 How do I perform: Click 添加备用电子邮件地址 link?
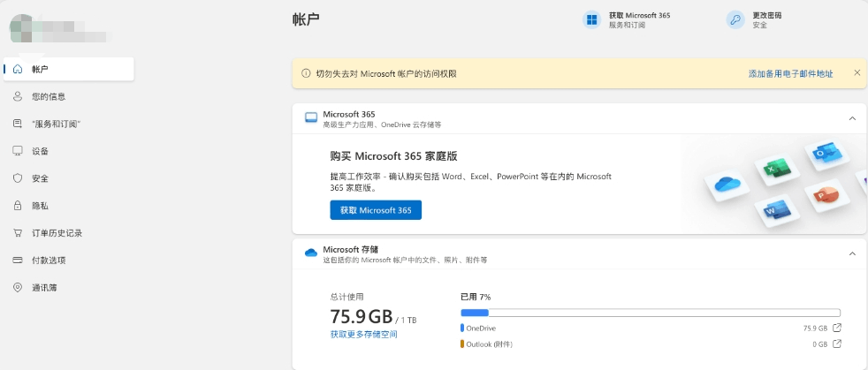790,73
